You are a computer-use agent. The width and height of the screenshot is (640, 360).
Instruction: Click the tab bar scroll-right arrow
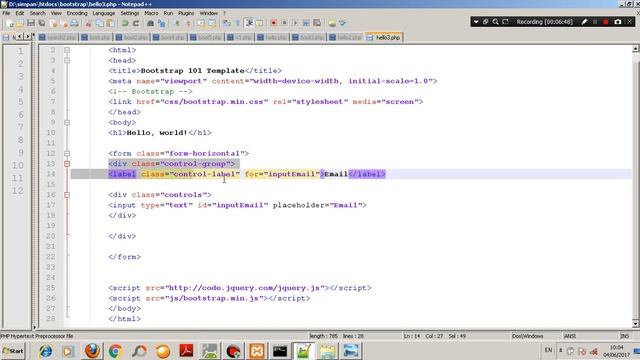coord(28,37)
